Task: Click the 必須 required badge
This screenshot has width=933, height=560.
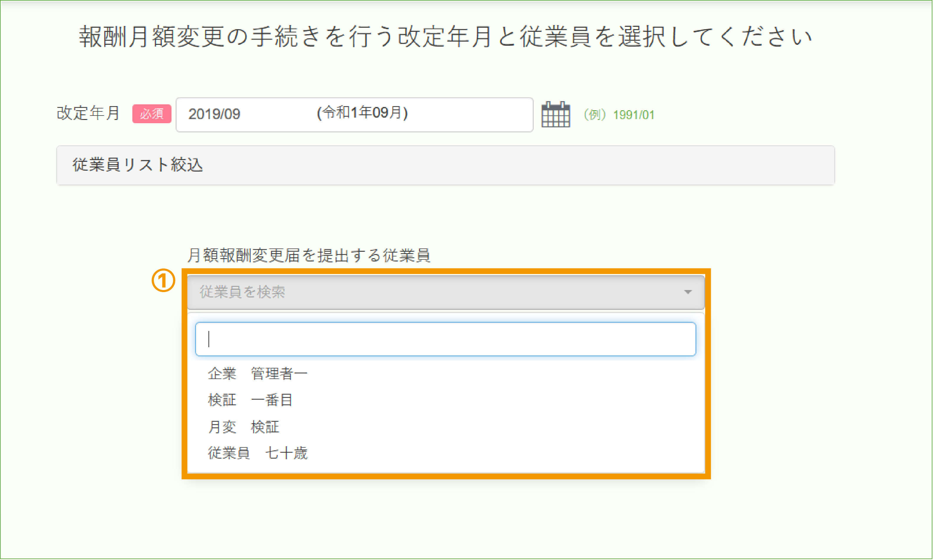Action: [152, 114]
